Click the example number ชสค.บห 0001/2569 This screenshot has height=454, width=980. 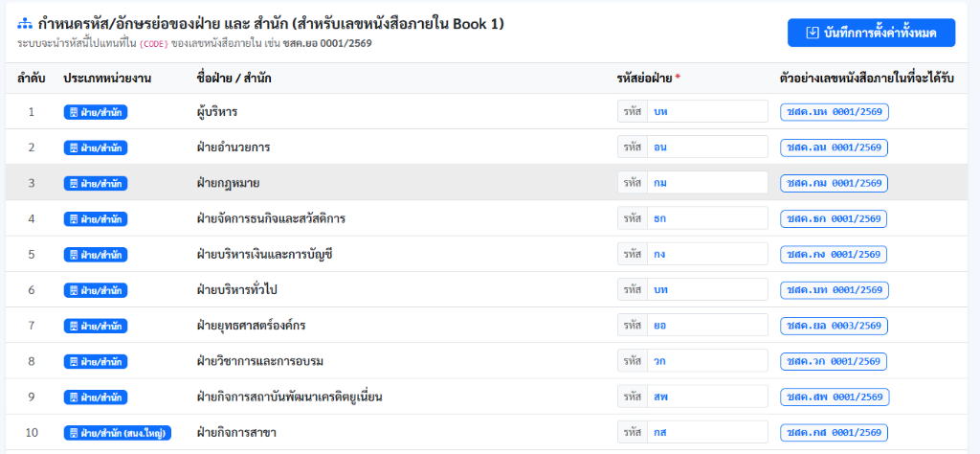tap(835, 112)
